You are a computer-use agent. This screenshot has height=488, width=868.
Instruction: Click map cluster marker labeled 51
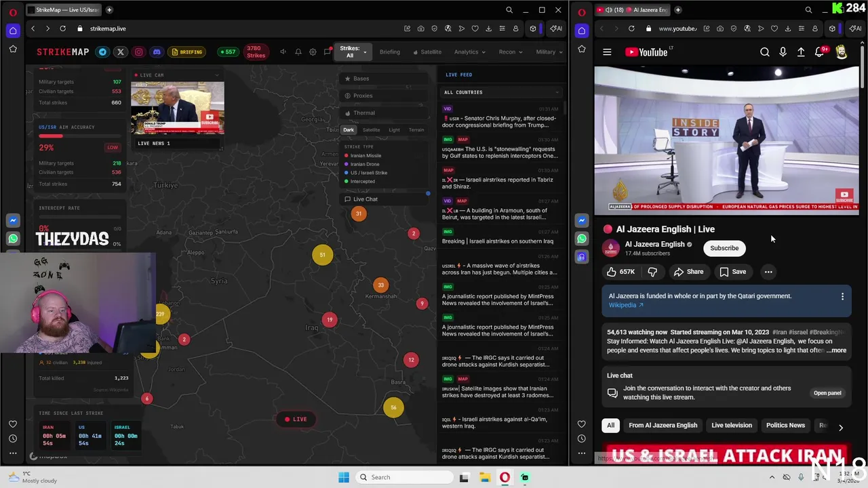[323, 255]
